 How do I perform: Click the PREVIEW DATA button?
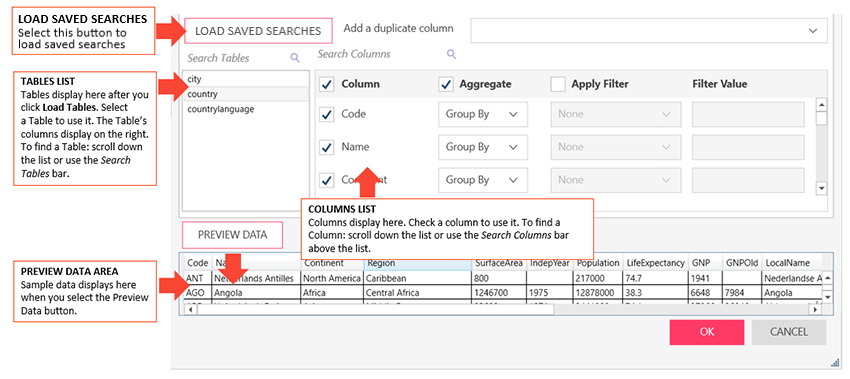(233, 235)
